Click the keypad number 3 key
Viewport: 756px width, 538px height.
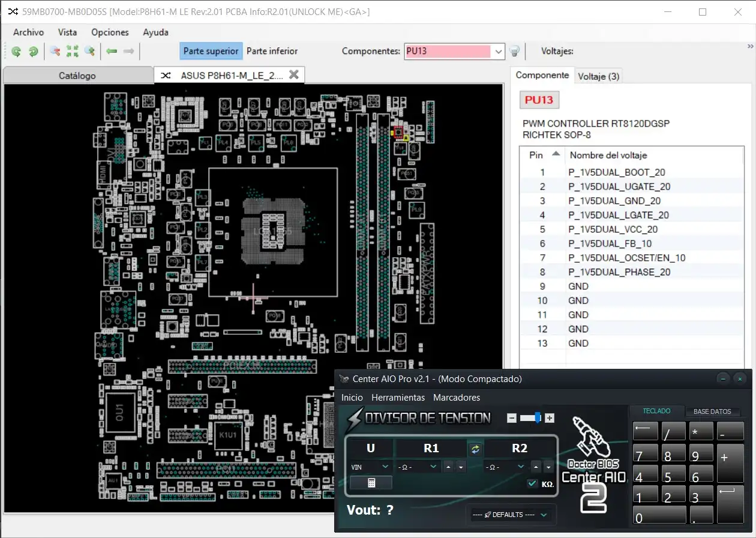701,494
